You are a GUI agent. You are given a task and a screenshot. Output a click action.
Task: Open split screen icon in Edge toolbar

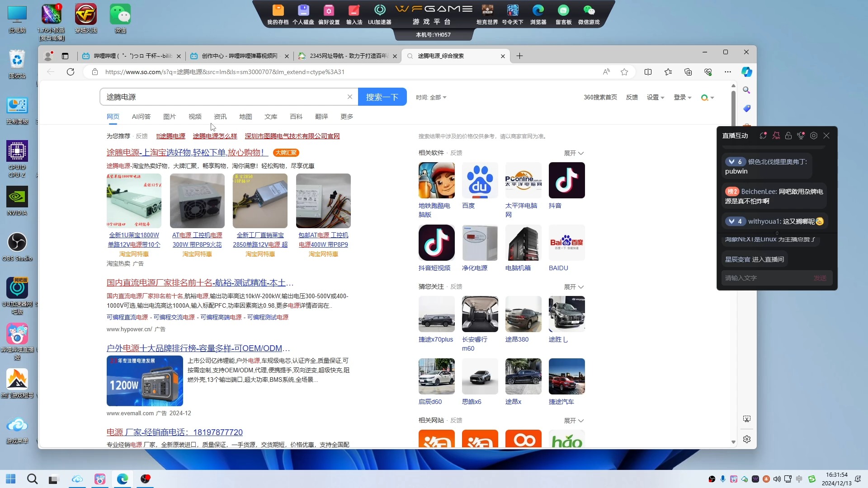coord(648,72)
